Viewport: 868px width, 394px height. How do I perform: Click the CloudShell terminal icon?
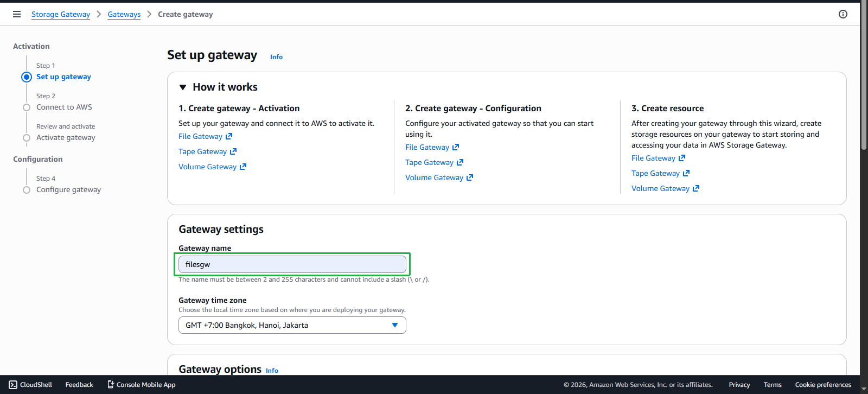13,385
